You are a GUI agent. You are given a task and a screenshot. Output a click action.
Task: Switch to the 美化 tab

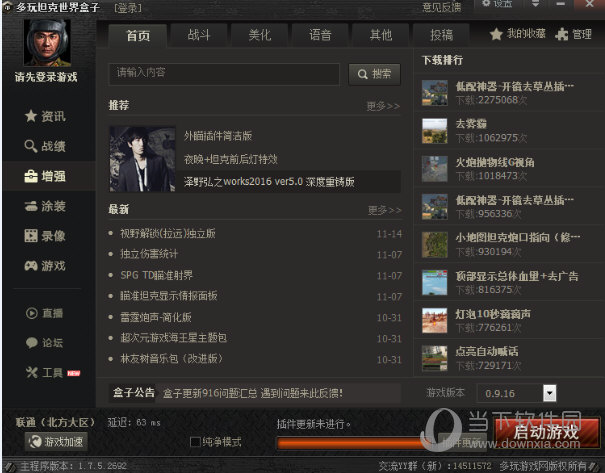click(259, 35)
